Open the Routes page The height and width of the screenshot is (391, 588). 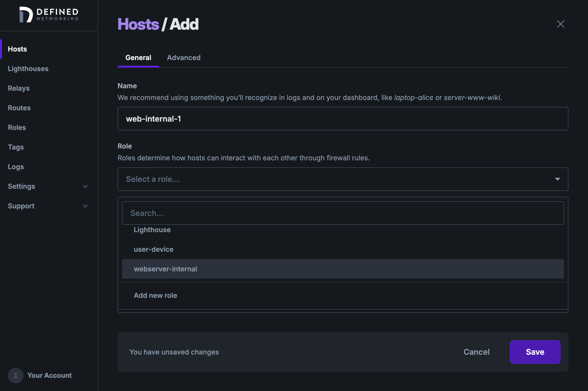(19, 108)
